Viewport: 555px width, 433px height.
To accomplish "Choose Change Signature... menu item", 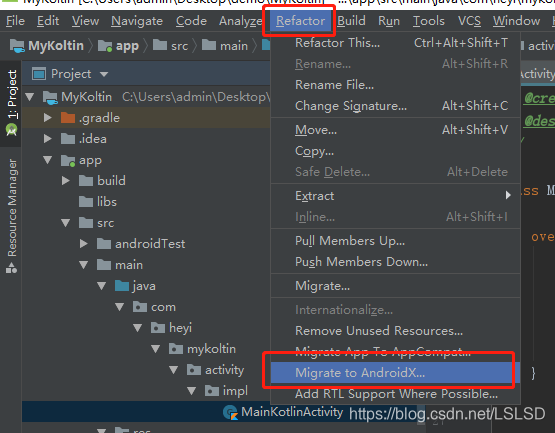I will click(395, 106).
